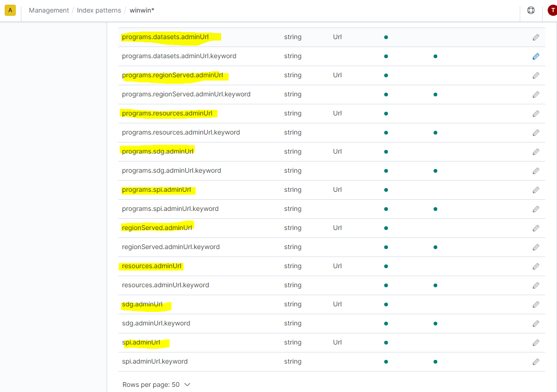Open the Index patterns breadcrumb link
Image resolution: width=557 pixels, height=392 pixels.
(x=99, y=10)
